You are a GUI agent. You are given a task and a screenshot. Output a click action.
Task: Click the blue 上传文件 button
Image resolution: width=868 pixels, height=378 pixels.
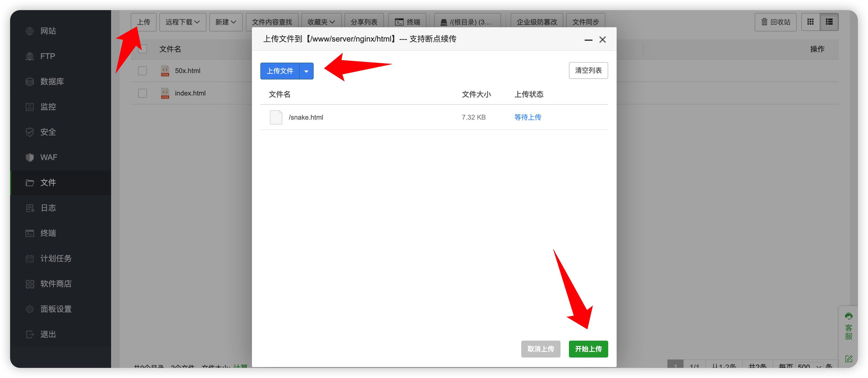click(x=280, y=71)
